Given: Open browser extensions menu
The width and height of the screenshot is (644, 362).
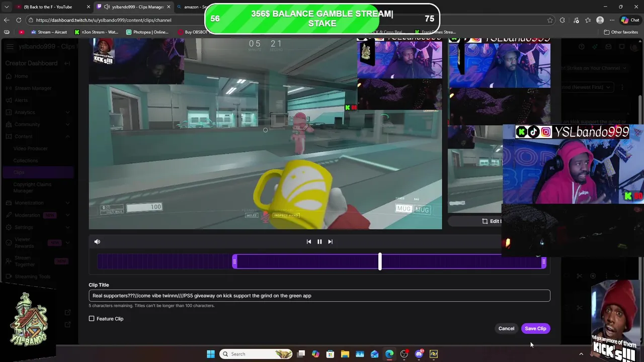Looking at the screenshot, I should 562,20.
